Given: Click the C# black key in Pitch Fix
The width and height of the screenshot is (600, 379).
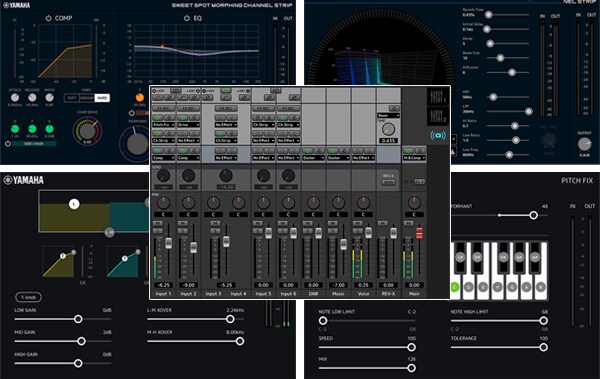Looking at the screenshot, I should tap(460, 257).
